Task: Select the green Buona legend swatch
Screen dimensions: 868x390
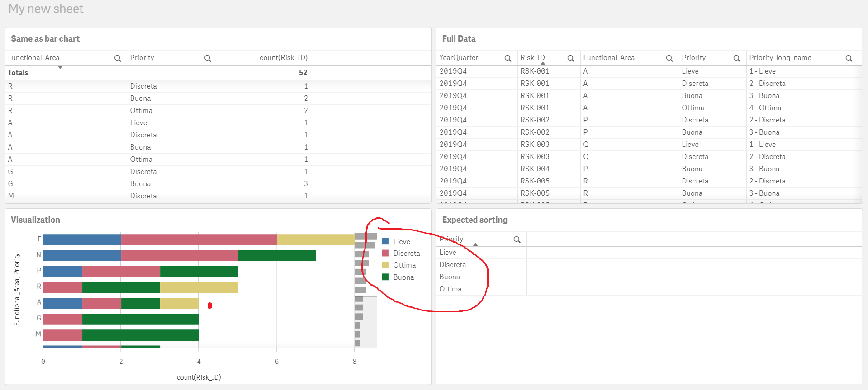Action: 385,277
